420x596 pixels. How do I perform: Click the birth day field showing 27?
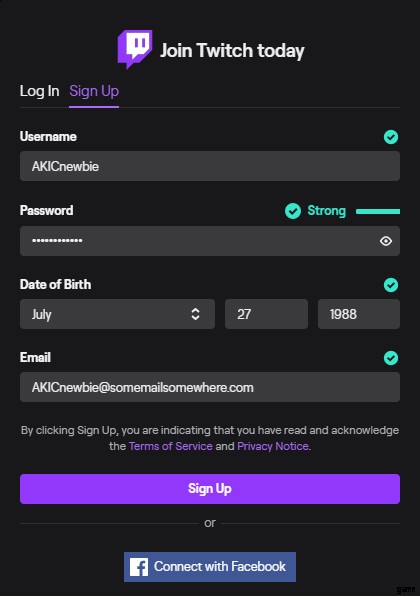(x=266, y=314)
